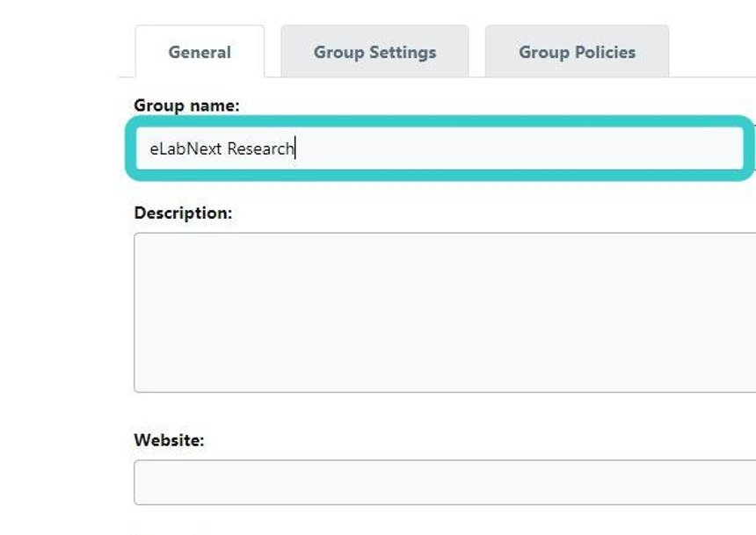This screenshot has height=535, width=756.
Task: Open the Group Settings tab
Action: click(374, 52)
